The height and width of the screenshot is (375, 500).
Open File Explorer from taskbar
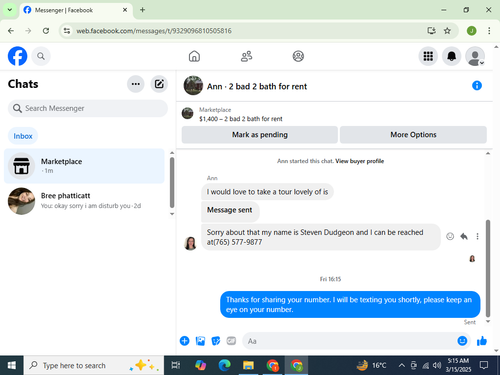(x=248, y=365)
